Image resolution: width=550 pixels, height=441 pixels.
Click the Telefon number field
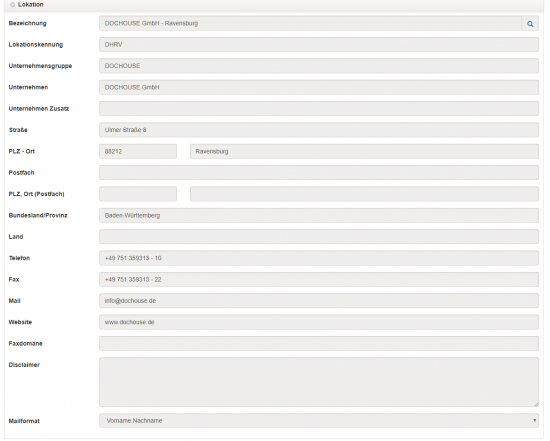319,258
